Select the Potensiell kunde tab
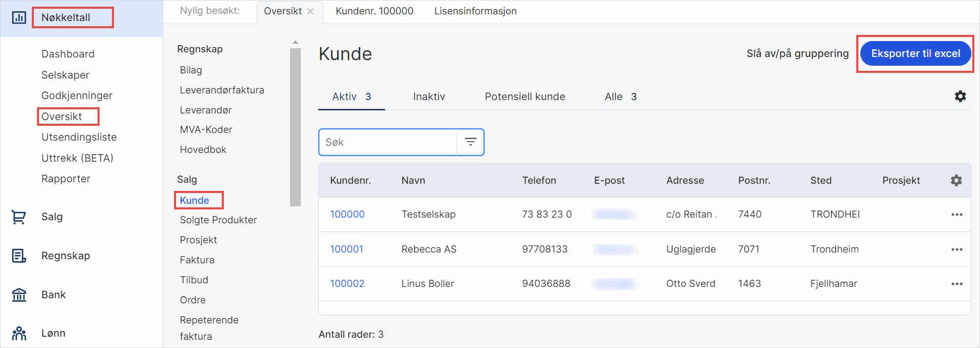Viewport: 980px width, 348px height. (x=525, y=96)
